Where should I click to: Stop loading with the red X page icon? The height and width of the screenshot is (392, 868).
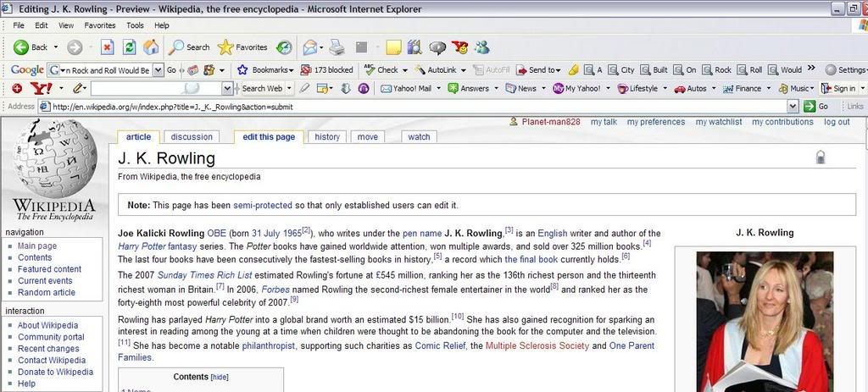coord(108,47)
